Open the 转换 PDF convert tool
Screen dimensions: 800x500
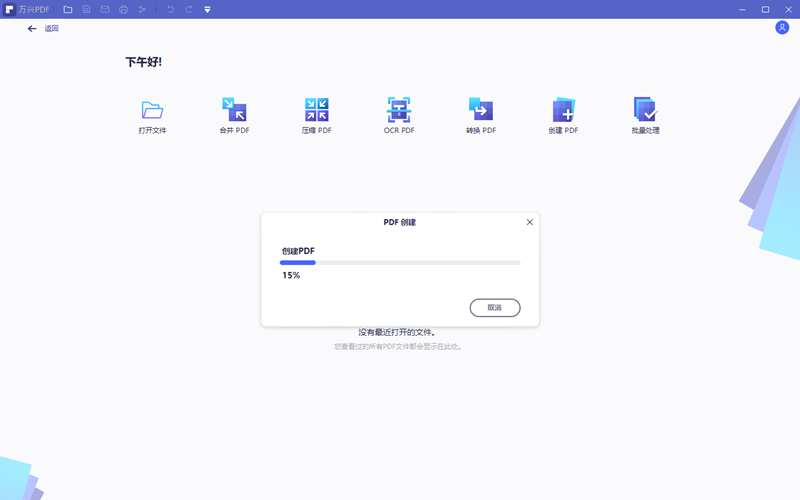pyautogui.click(x=480, y=115)
